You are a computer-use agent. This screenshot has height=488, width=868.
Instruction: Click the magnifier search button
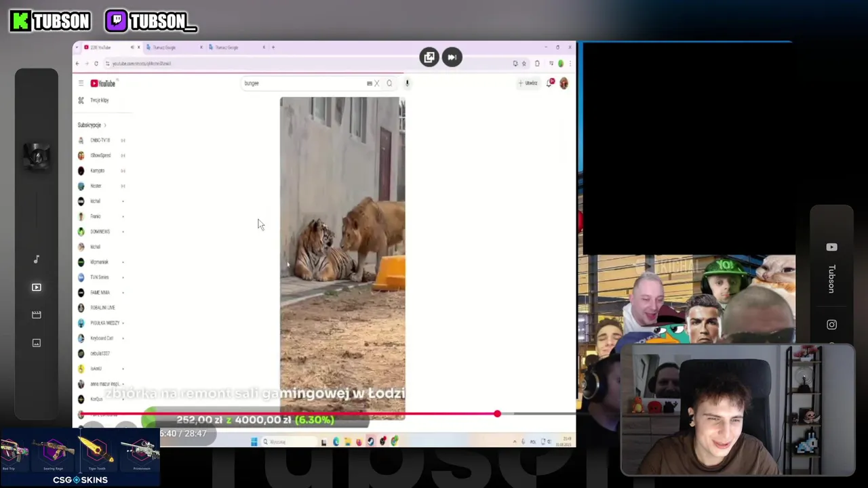pos(389,83)
